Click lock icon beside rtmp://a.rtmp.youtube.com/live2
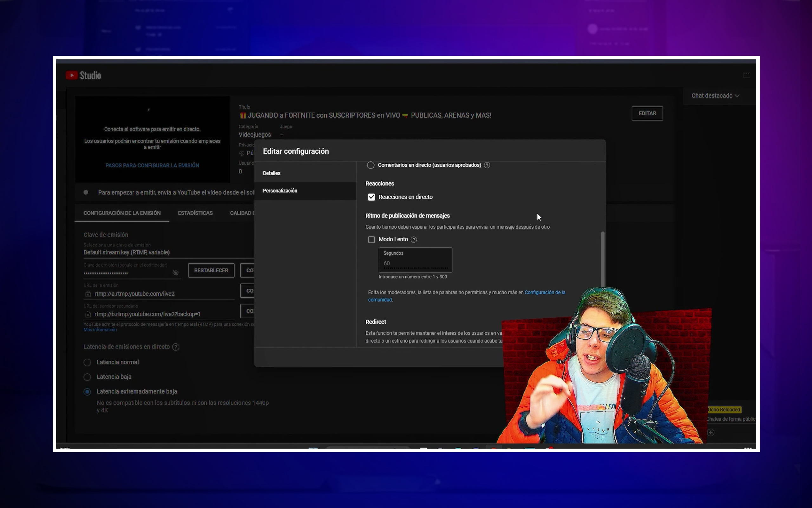 point(88,294)
